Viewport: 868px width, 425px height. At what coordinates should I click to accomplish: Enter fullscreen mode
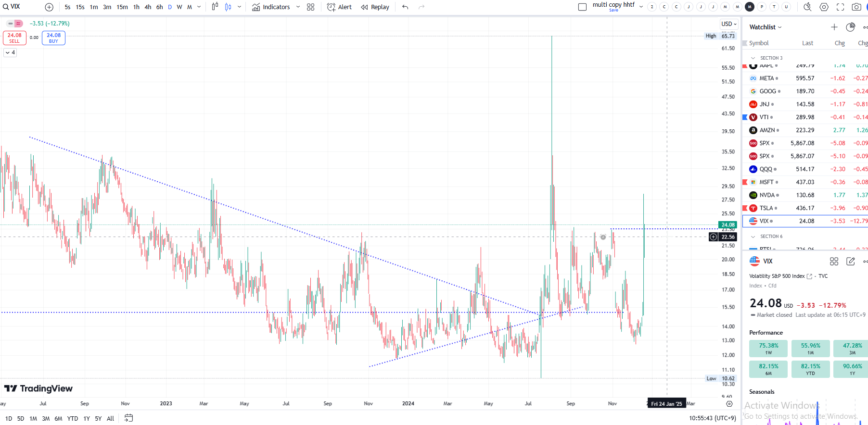(x=840, y=7)
